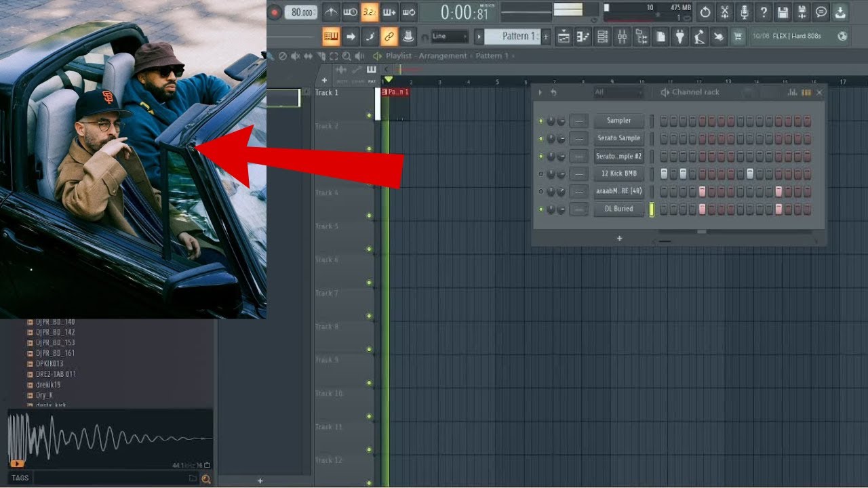868x488 pixels.
Task: Click the download content library icon
Action: pos(841,12)
